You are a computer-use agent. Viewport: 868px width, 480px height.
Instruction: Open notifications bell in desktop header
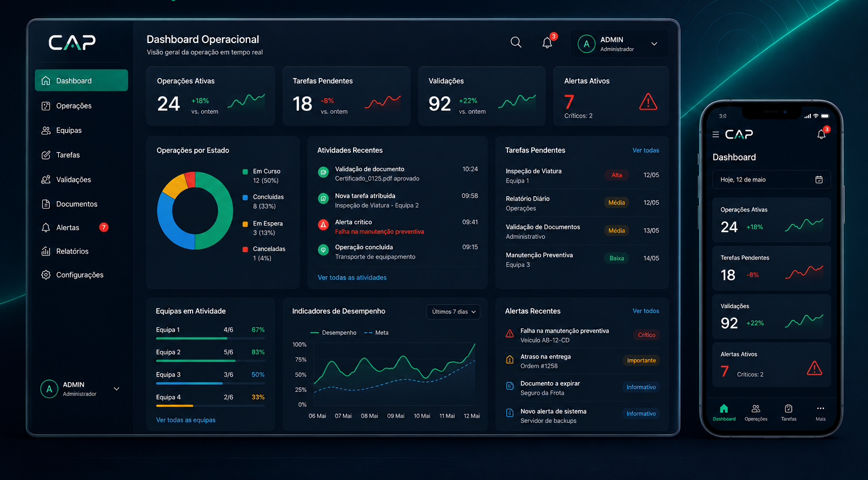(x=547, y=42)
